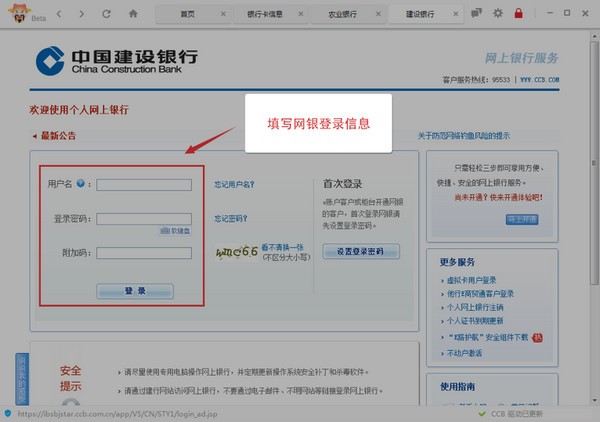Close the 农业银行 tab
The height and width of the screenshot is (422, 600).
pos(378,14)
